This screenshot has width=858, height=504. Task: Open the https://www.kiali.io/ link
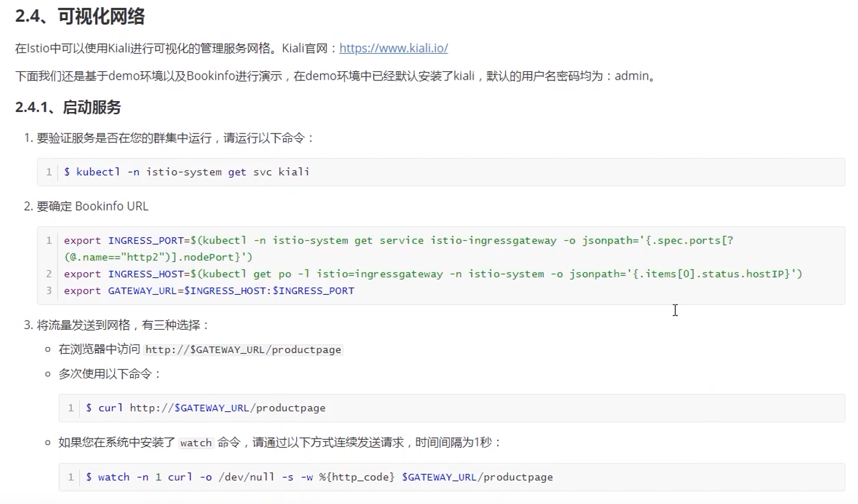393,48
